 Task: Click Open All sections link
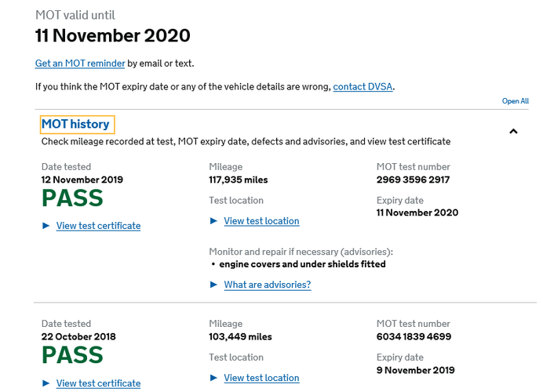pos(516,101)
